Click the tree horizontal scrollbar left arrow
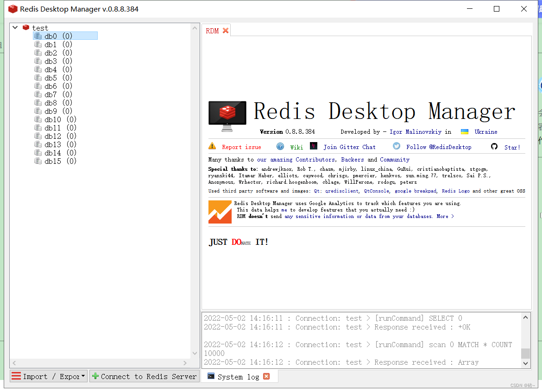 (x=14, y=363)
